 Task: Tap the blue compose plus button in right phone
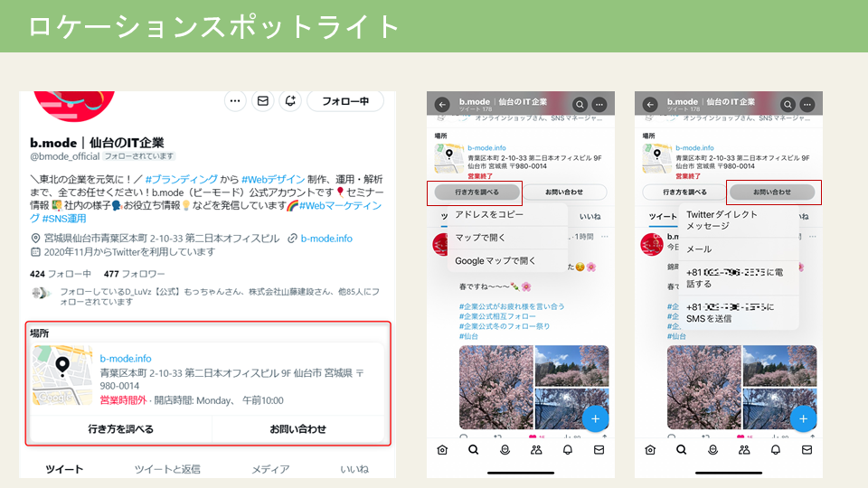803,418
